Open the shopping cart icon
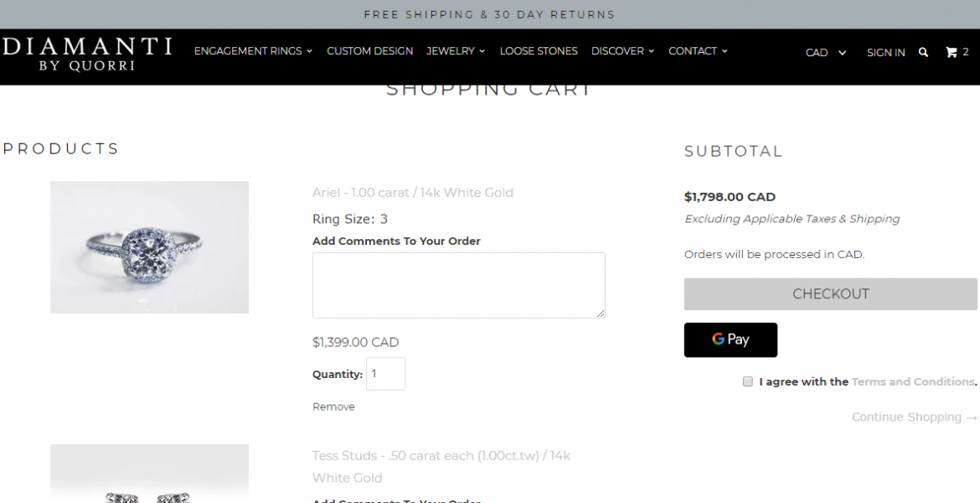The image size is (980, 503). [952, 52]
